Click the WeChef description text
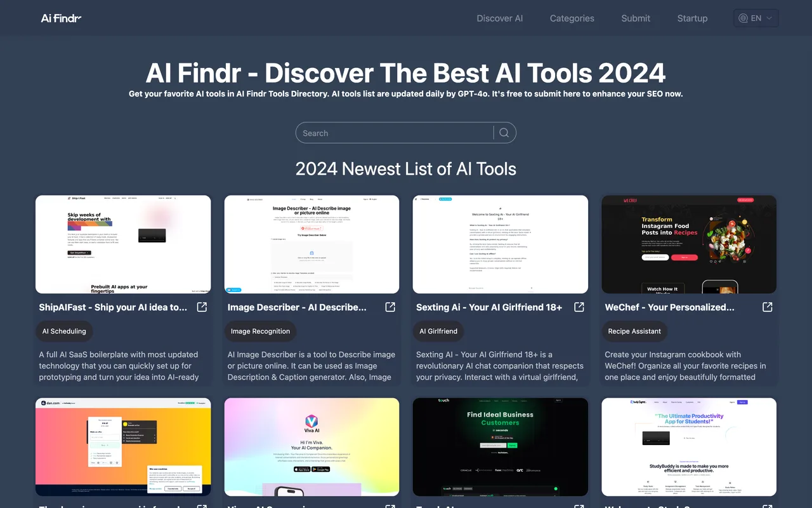The height and width of the screenshot is (508, 812). 685,366
